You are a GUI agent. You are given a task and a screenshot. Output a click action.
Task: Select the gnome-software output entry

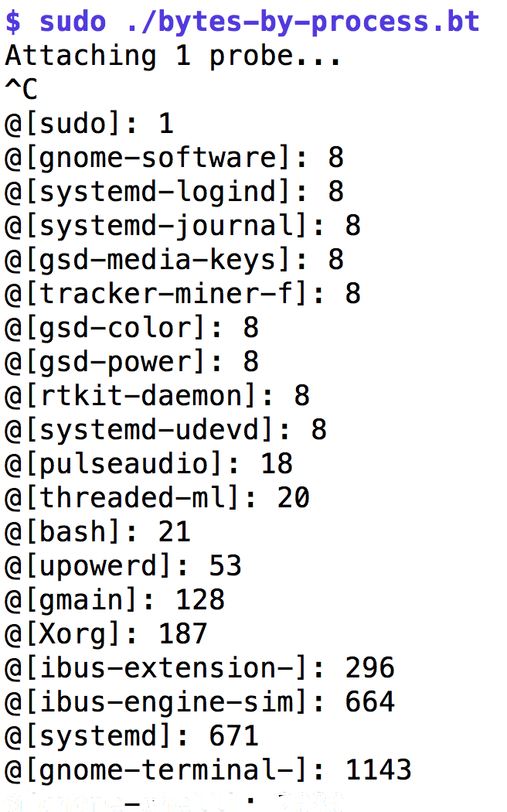tap(174, 158)
